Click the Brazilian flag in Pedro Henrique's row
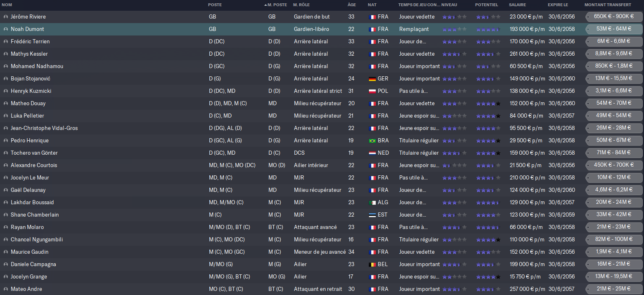Viewport: 644px width, 295px height. coord(372,141)
